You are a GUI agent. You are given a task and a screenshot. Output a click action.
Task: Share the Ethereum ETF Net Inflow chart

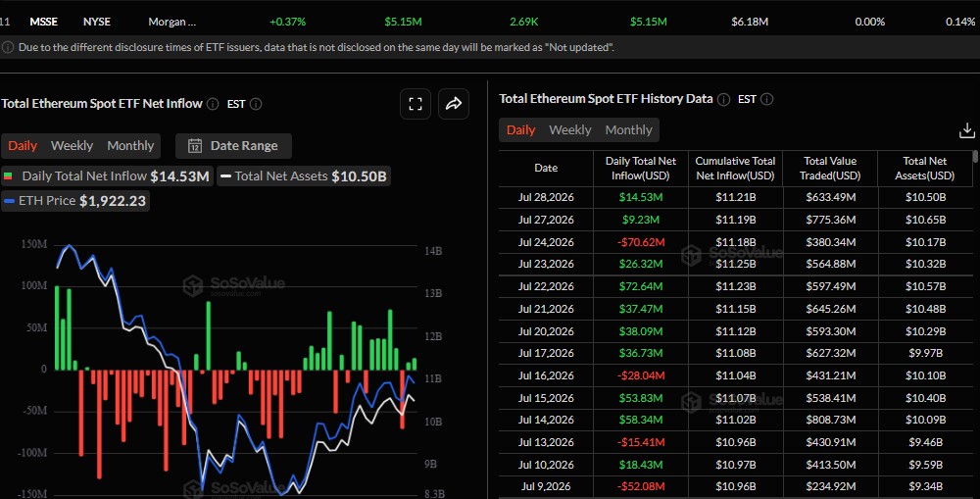click(454, 104)
